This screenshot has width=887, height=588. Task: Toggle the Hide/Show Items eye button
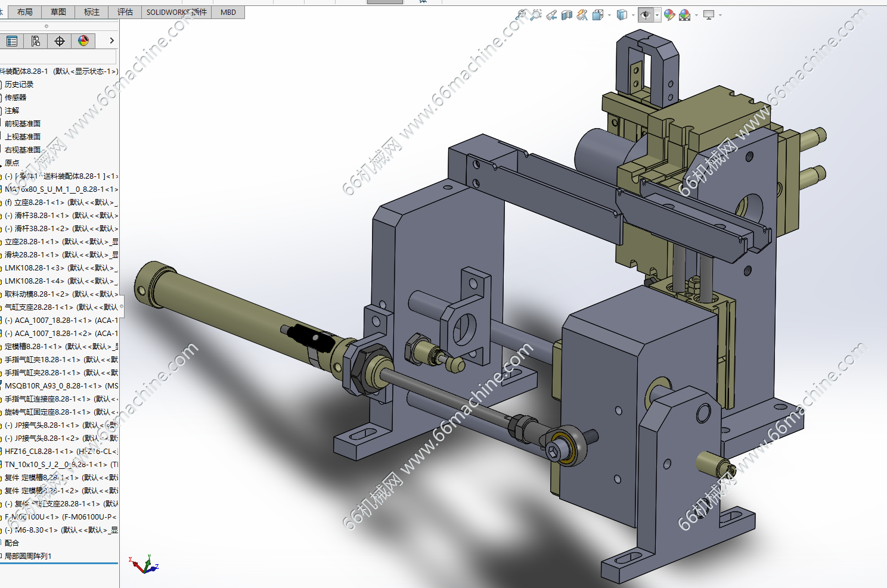point(646,15)
